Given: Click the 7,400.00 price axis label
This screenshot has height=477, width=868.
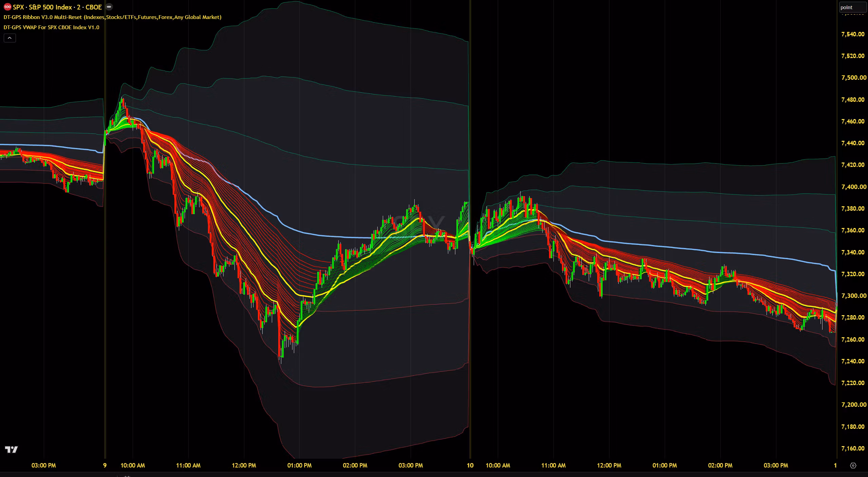Looking at the screenshot, I should click(853, 187).
